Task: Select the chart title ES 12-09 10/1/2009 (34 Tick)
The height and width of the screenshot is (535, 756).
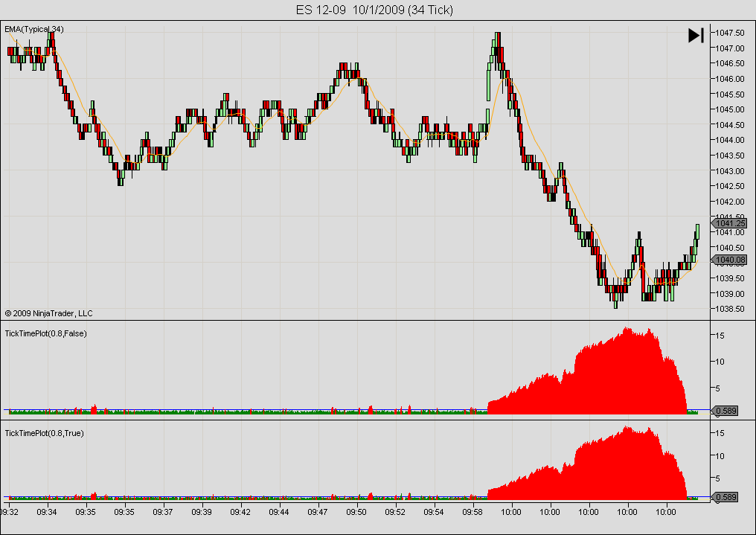Action: pos(374,10)
